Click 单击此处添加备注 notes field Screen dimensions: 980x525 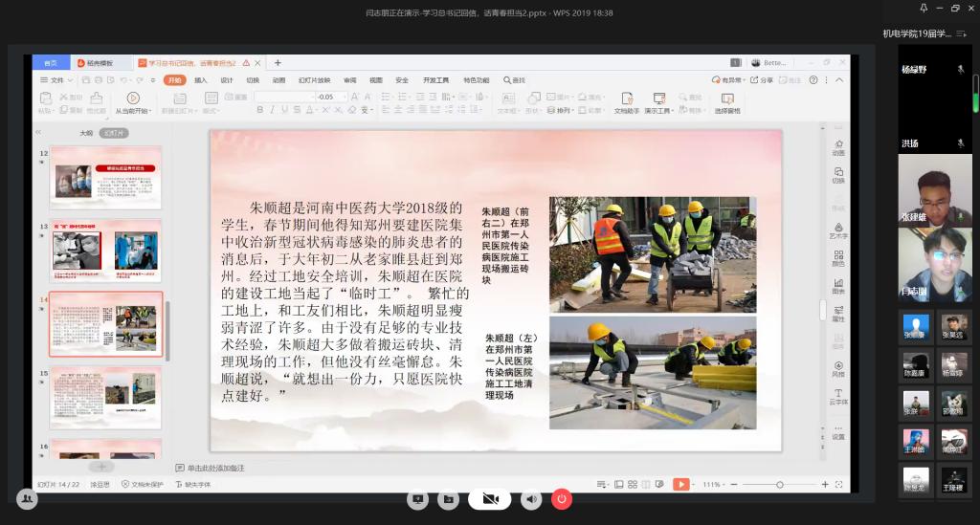210,468
